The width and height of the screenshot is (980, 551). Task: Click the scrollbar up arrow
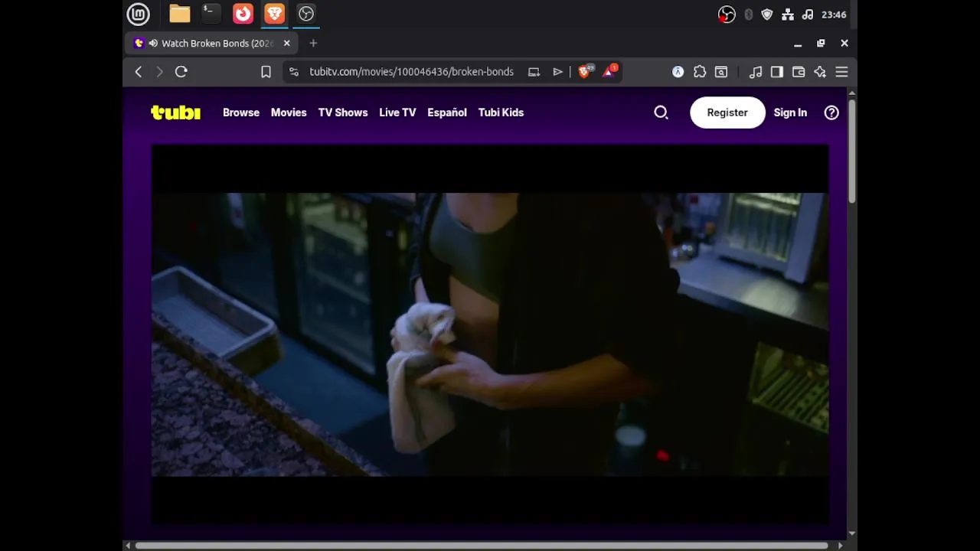[x=852, y=93]
